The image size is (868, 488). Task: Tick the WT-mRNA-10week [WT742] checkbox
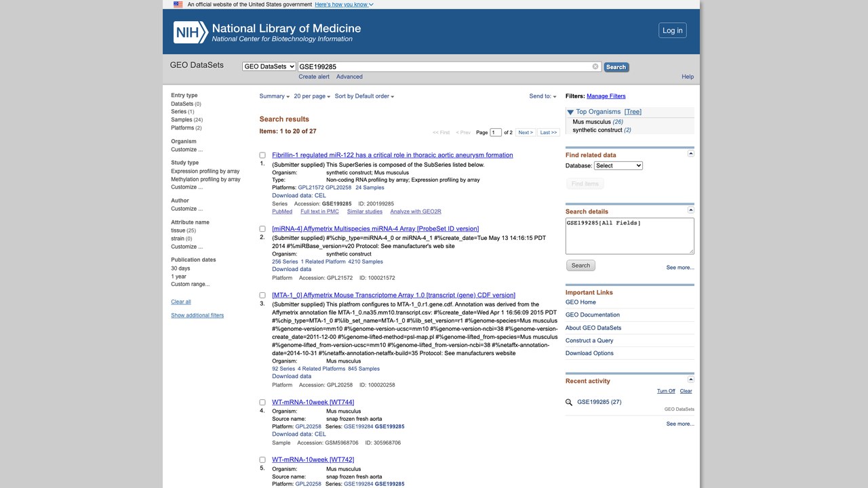(x=262, y=460)
